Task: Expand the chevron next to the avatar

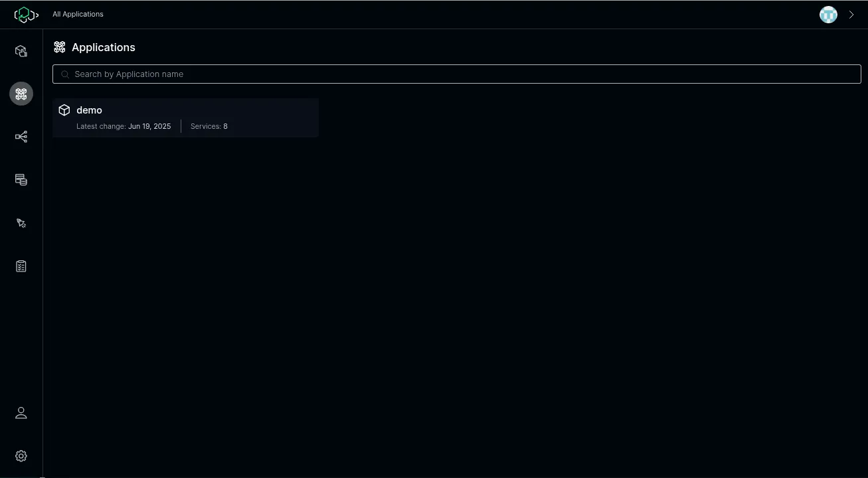Action: pyautogui.click(x=851, y=15)
